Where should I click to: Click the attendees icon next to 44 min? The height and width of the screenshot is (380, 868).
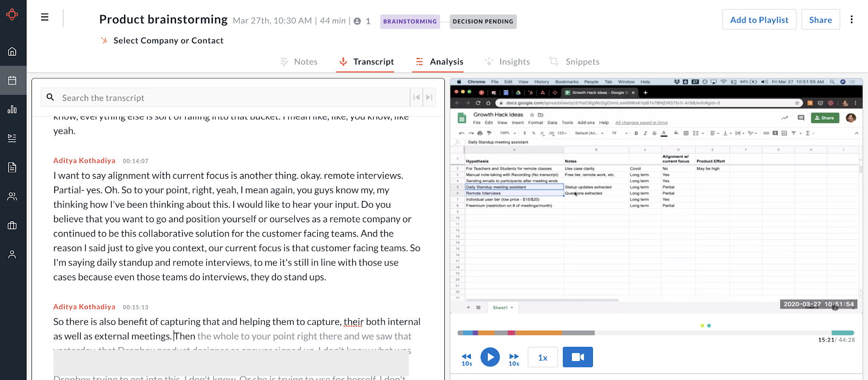(x=358, y=21)
